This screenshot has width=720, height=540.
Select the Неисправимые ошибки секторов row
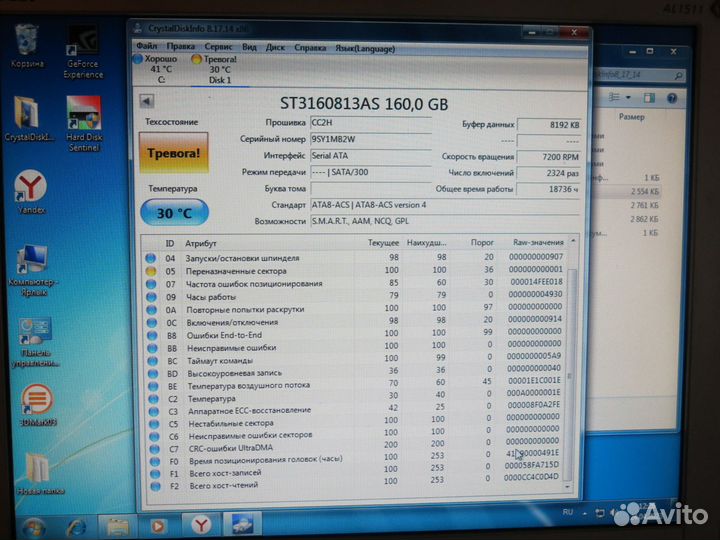[x=354, y=433]
